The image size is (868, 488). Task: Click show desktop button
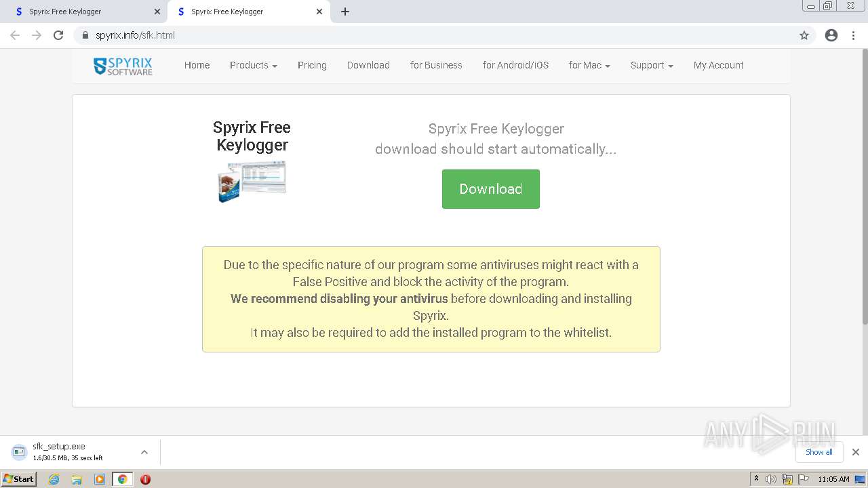(x=860, y=479)
